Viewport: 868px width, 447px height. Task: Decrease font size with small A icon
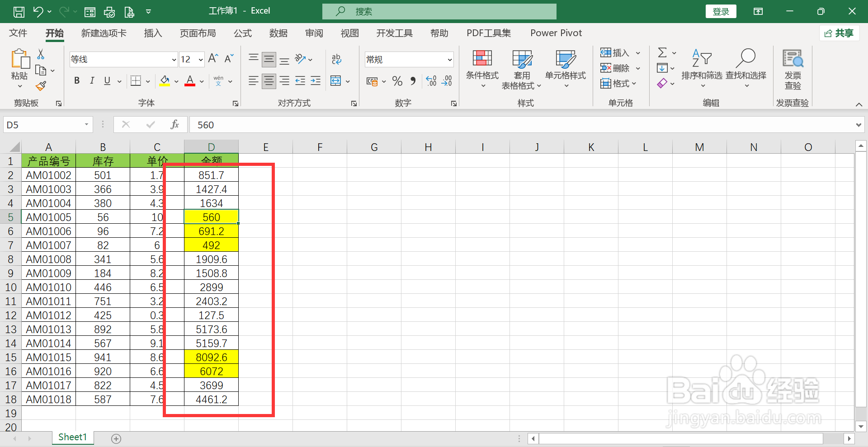(x=229, y=58)
